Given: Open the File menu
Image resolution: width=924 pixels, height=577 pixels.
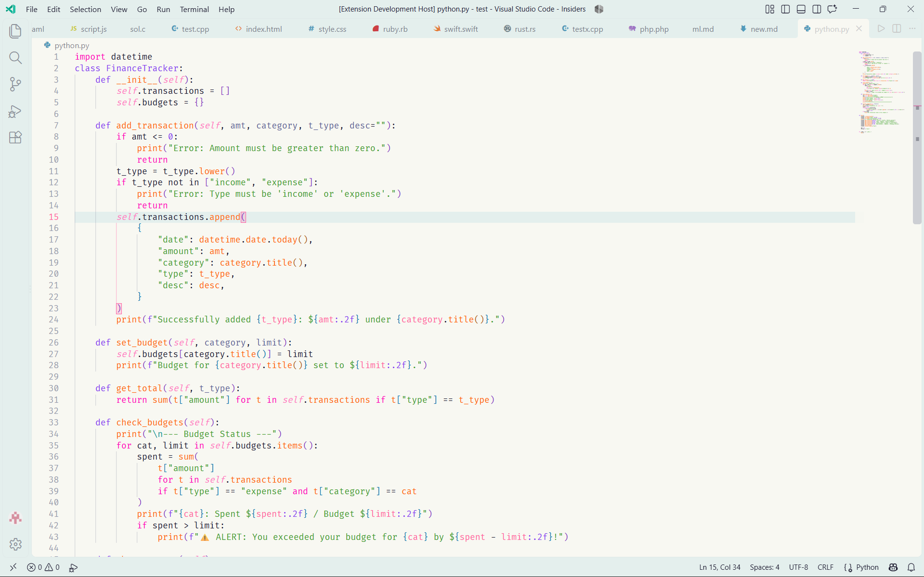Looking at the screenshot, I should (31, 9).
